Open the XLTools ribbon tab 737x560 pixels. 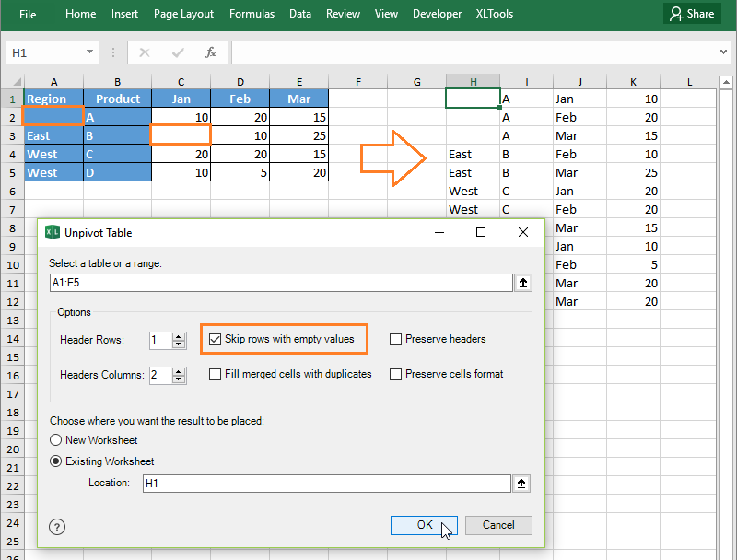[494, 14]
